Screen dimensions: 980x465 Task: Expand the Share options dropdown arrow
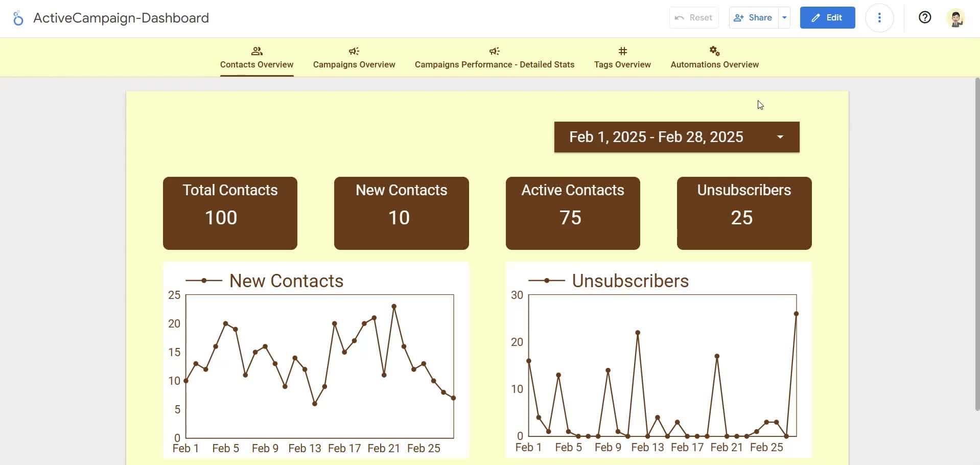coord(784,18)
